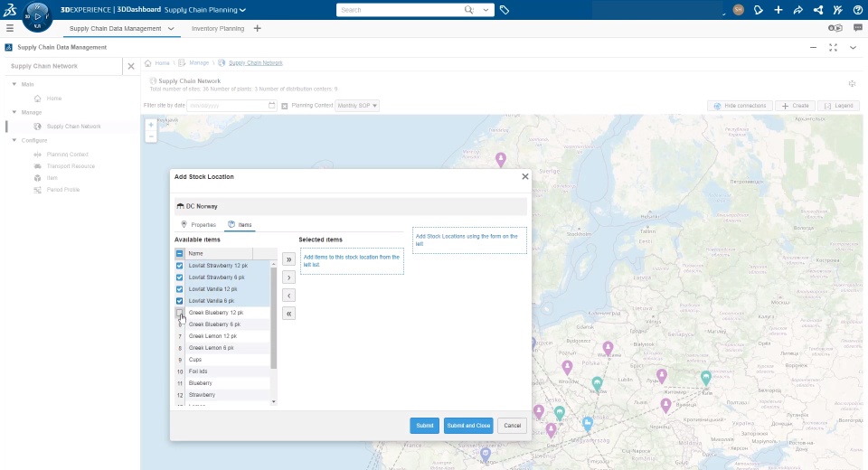Uncheck Lowfat Vanilla 6 pk
Image resolution: width=868 pixels, height=470 pixels.
179,301
